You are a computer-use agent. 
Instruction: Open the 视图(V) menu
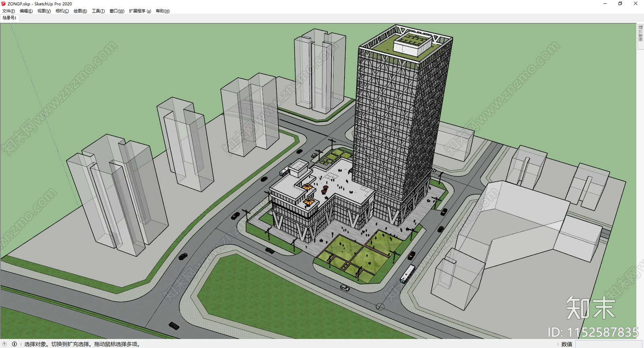pyautogui.click(x=44, y=11)
